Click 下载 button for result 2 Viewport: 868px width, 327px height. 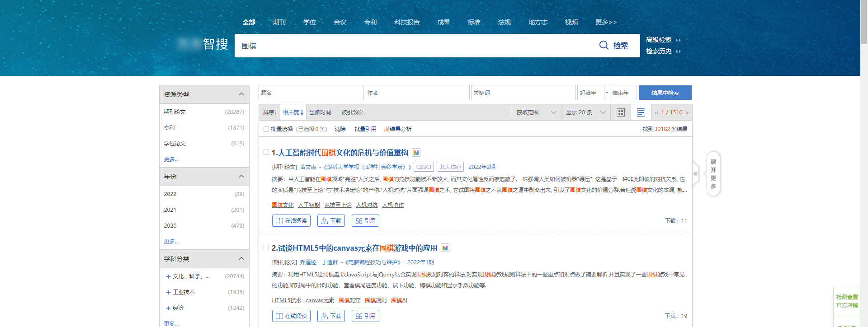[x=331, y=316]
